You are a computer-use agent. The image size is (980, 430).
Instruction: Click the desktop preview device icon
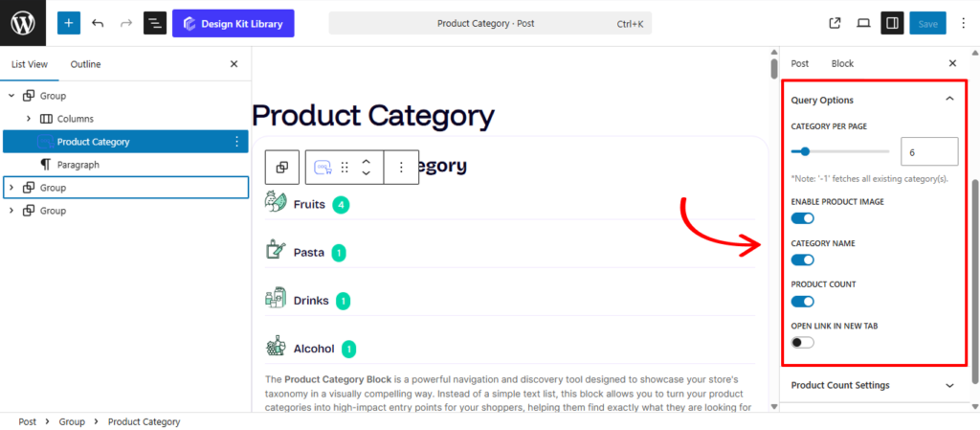863,23
